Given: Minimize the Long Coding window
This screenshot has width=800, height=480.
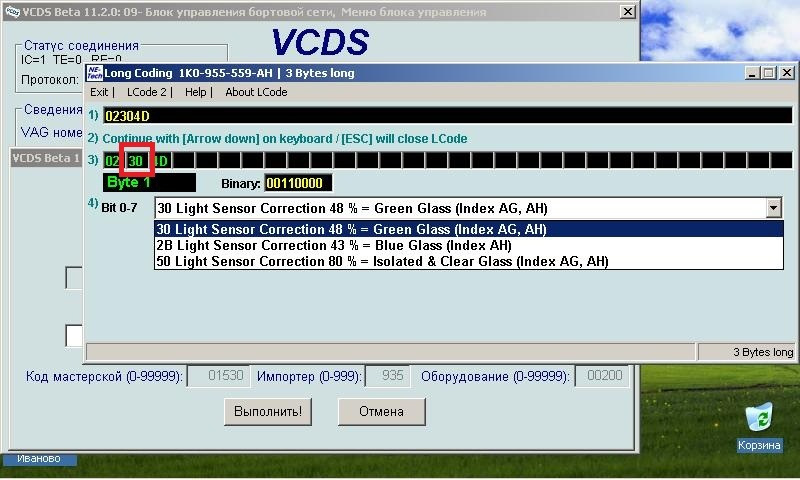Looking at the screenshot, I should 751,73.
